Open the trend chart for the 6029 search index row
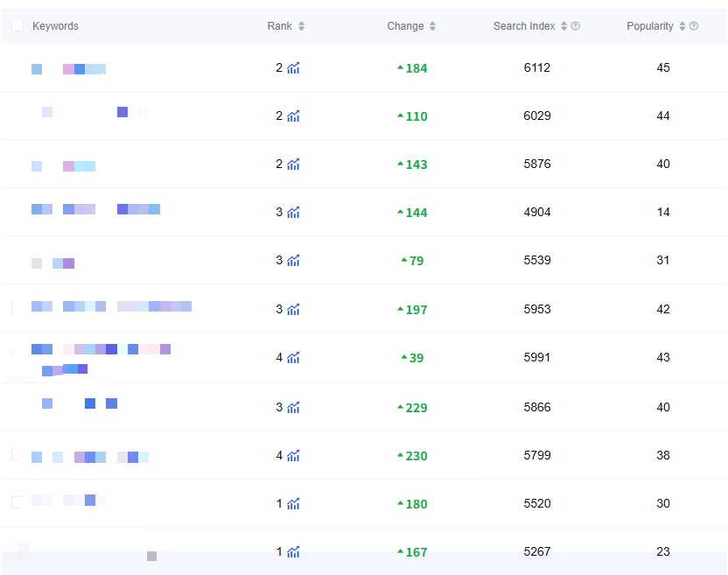 tap(293, 116)
